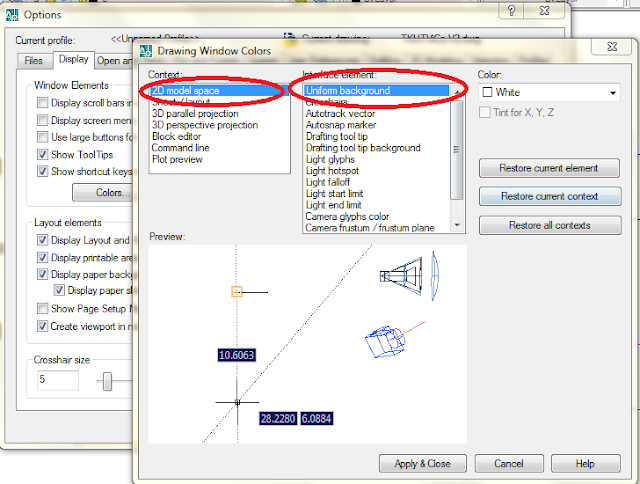Switch to the Open and Save tab

115,61
